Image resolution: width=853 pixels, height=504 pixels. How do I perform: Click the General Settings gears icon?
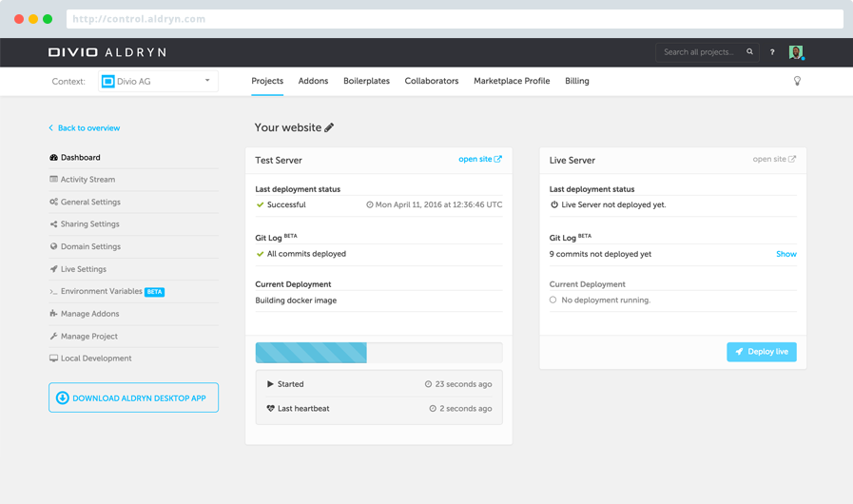53,202
